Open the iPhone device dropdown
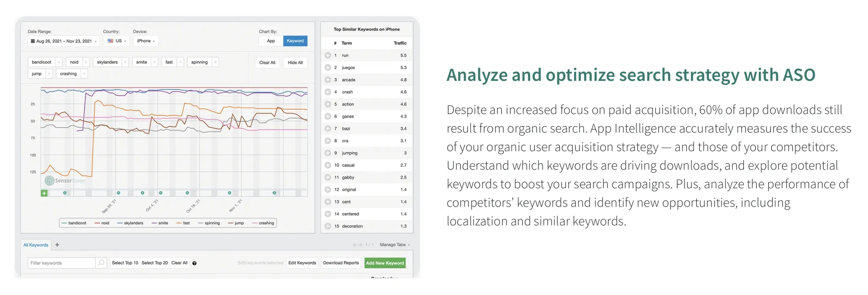 145,41
